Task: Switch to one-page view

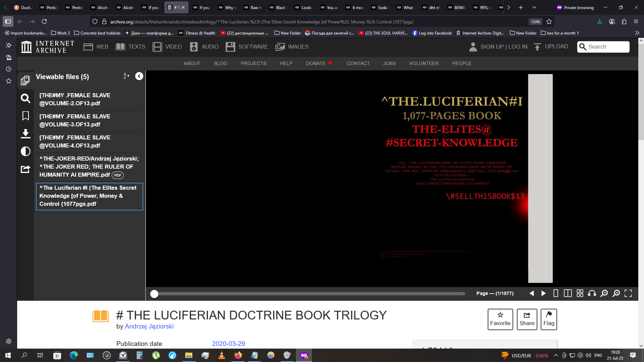Action: click(556, 293)
